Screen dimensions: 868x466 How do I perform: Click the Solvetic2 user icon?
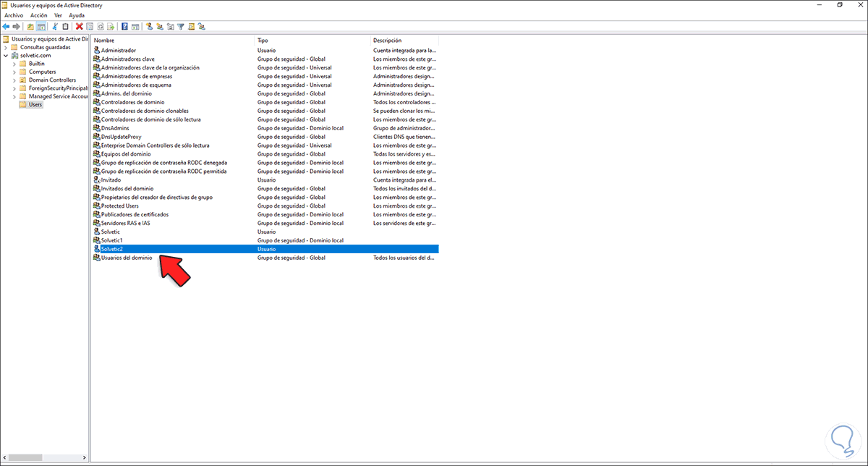(97, 249)
